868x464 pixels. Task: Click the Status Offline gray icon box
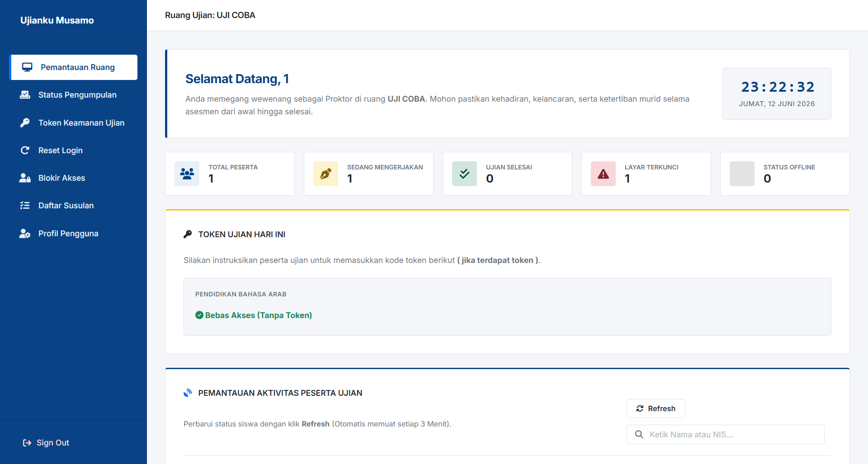pos(742,173)
